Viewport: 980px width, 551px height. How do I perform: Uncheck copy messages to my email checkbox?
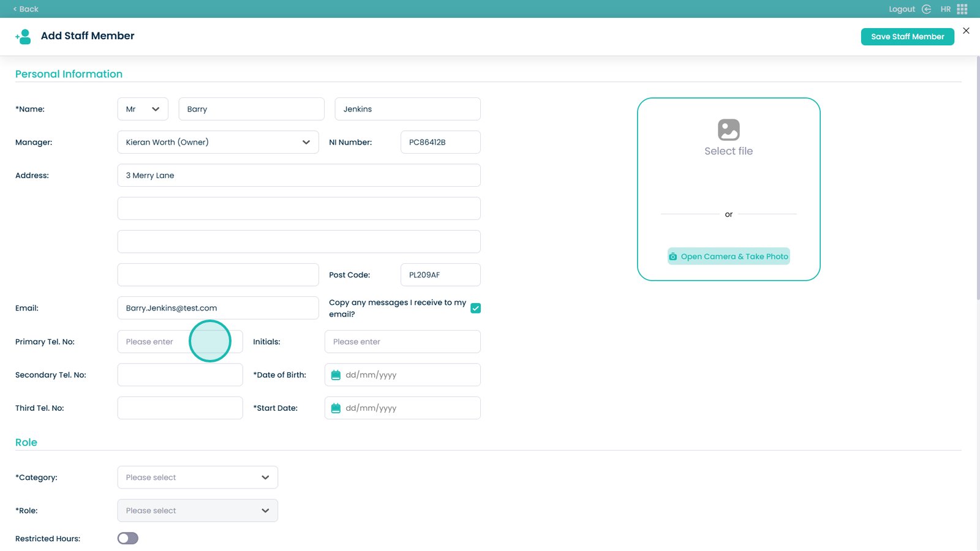475,309
